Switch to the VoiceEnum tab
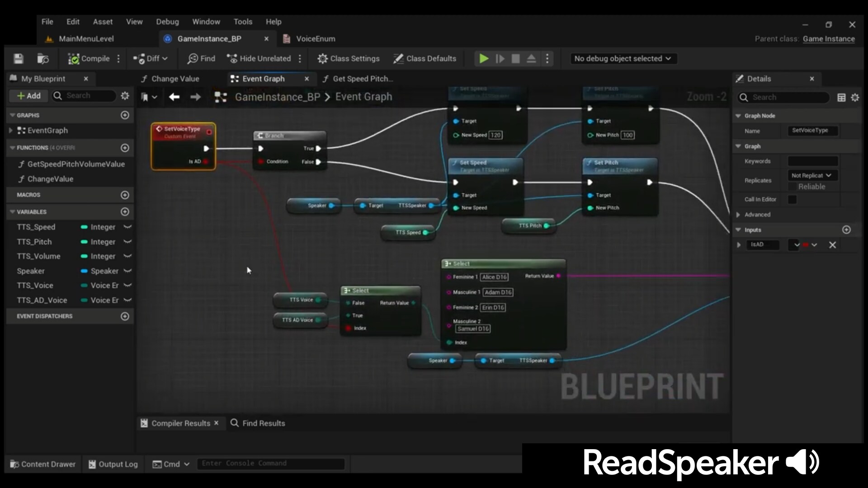This screenshot has width=868, height=488. point(315,39)
